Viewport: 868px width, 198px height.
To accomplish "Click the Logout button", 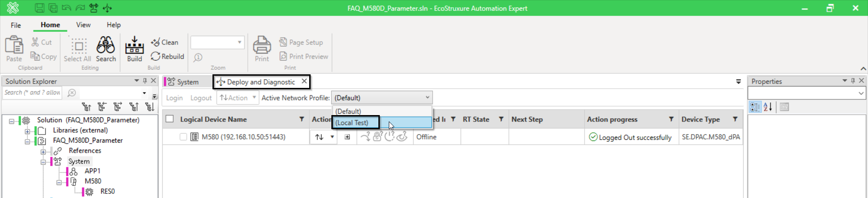I will [x=201, y=97].
